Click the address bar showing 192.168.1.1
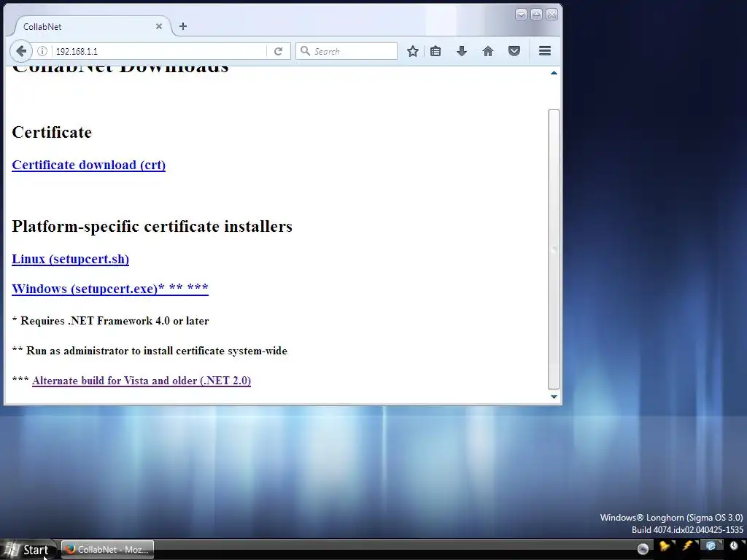Viewport: 747px width, 560px height. coord(160,51)
